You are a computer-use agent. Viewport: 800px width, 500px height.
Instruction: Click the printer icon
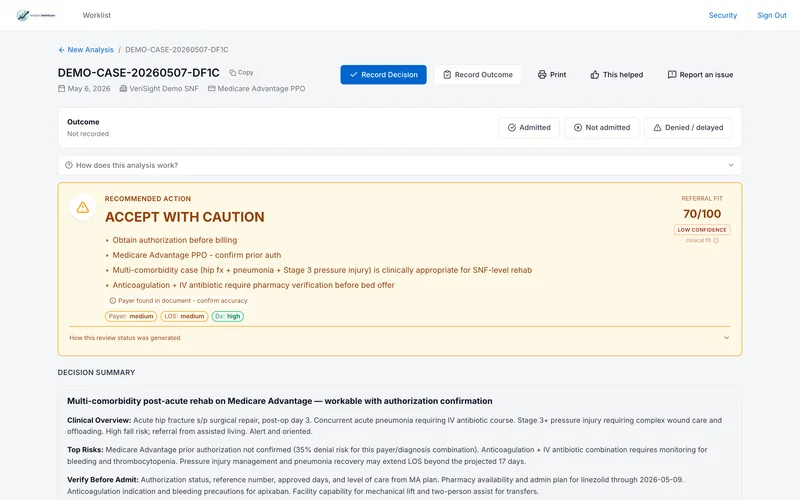coord(542,74)
